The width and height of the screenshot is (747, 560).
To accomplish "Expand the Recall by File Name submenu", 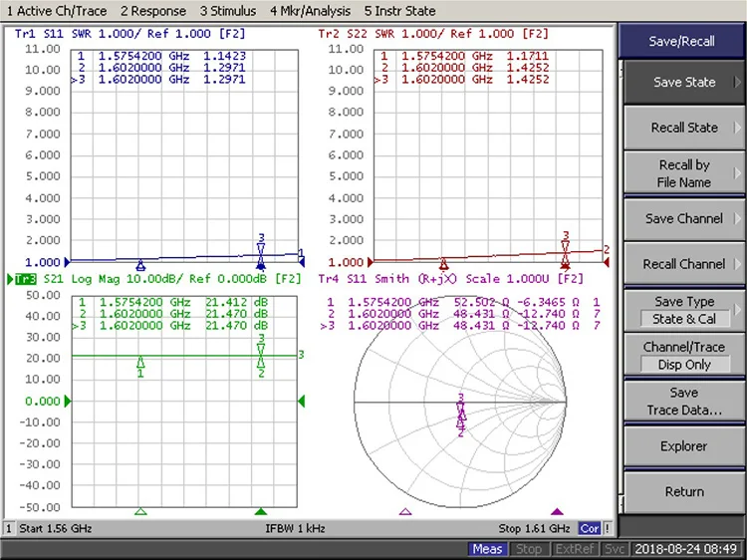I will click(683, 173).
